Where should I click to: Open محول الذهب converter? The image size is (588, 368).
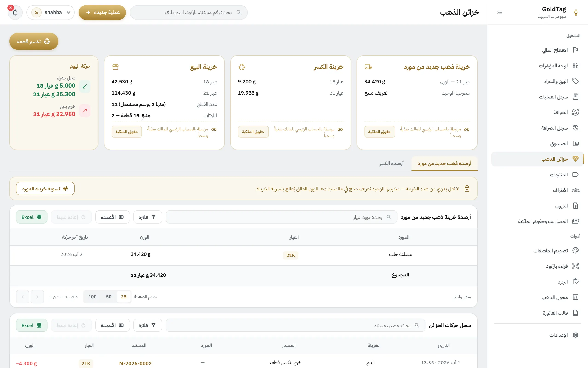point(537,297)
